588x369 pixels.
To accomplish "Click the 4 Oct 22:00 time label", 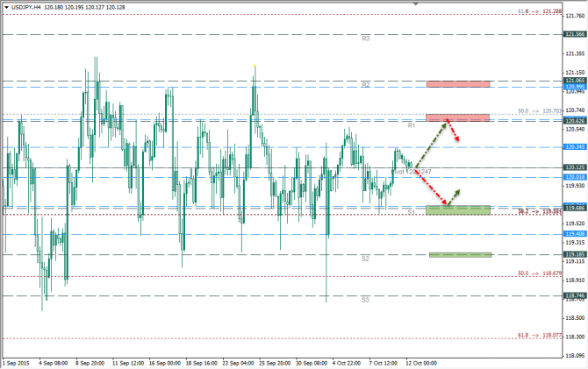I will coord(347,363).
